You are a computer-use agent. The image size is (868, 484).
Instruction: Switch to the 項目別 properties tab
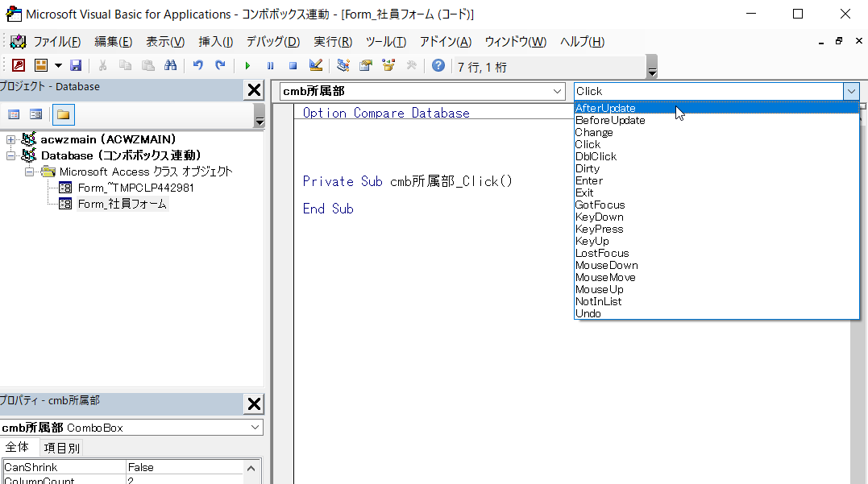61,448
